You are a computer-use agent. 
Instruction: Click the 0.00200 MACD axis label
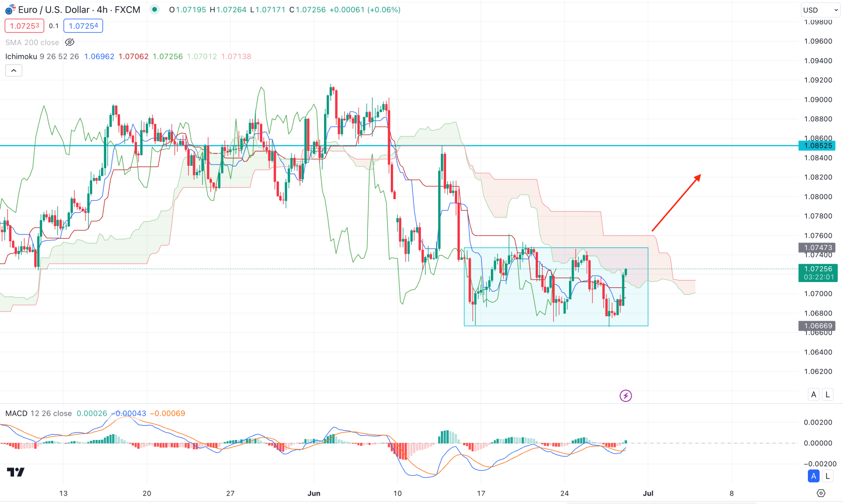pyautogui.click(x=818, y=422)
